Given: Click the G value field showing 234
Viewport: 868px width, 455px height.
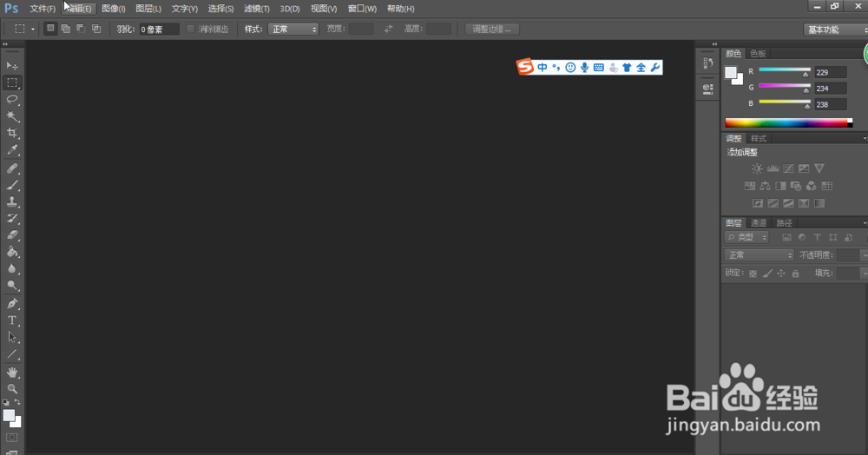Looking at the screenshot, I should coord(831,89).
